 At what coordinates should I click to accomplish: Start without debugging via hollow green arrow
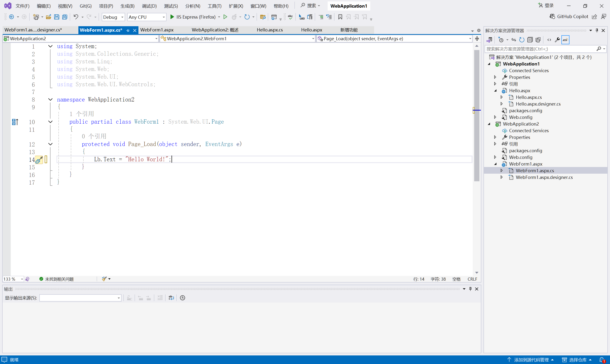(x=225, y=17)
